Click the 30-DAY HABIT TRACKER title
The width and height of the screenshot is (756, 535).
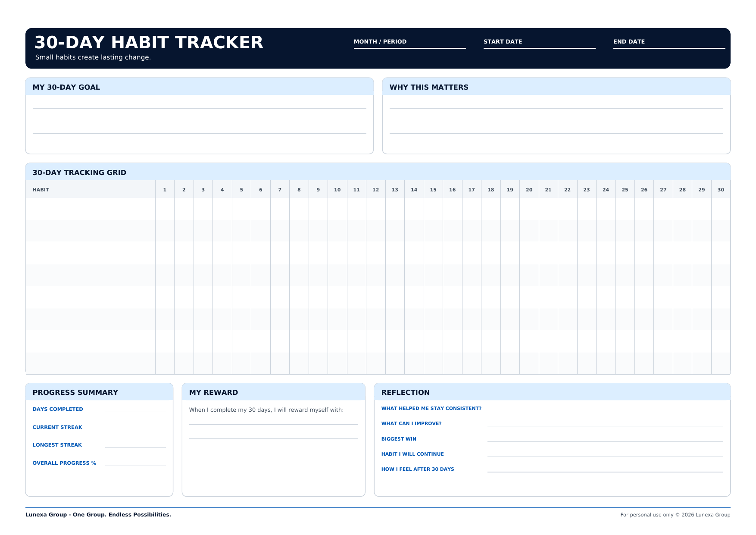coord(149,43)
